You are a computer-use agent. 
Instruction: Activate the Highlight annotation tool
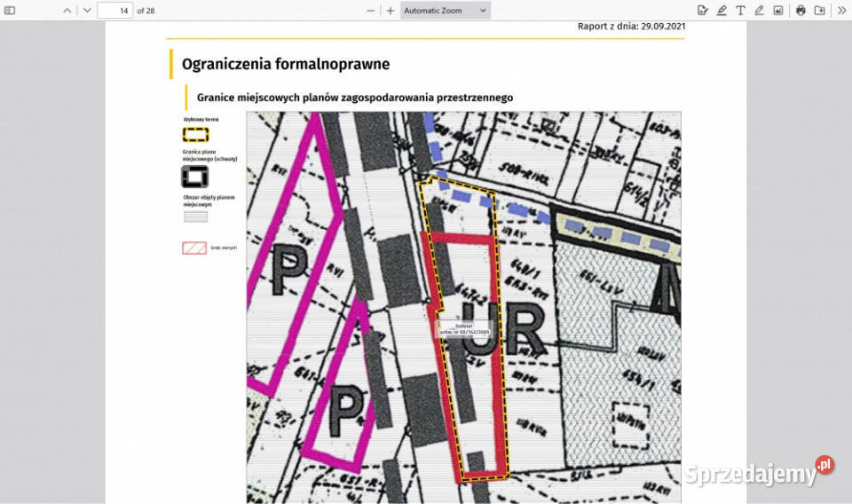click(722, 10)
